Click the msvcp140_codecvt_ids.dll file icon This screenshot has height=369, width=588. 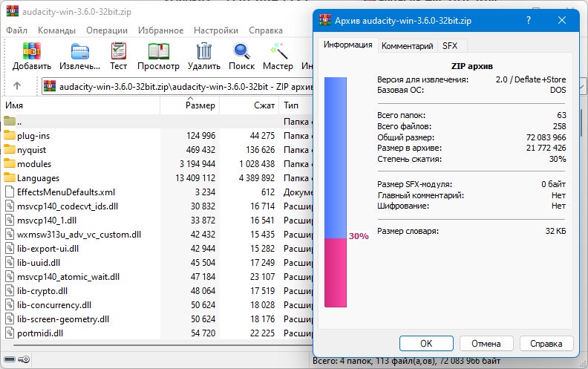pos(10,206)
